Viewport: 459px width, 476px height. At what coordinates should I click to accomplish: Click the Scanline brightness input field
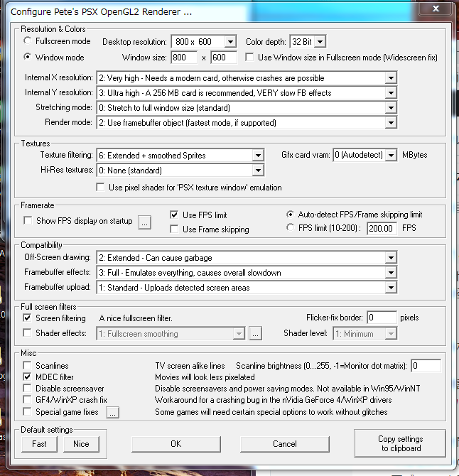click(426, 366)
